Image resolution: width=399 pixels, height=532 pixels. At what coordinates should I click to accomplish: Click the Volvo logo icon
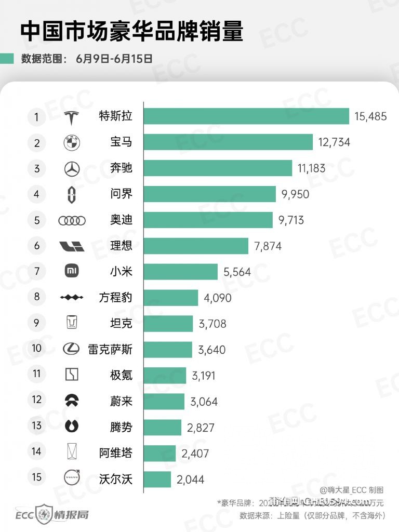pos(72,477)
